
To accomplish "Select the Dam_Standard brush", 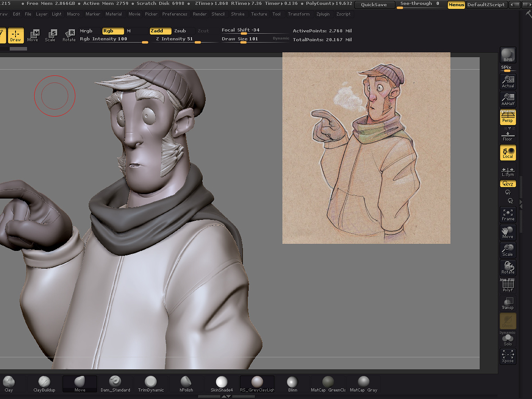I will pos(115,384).
